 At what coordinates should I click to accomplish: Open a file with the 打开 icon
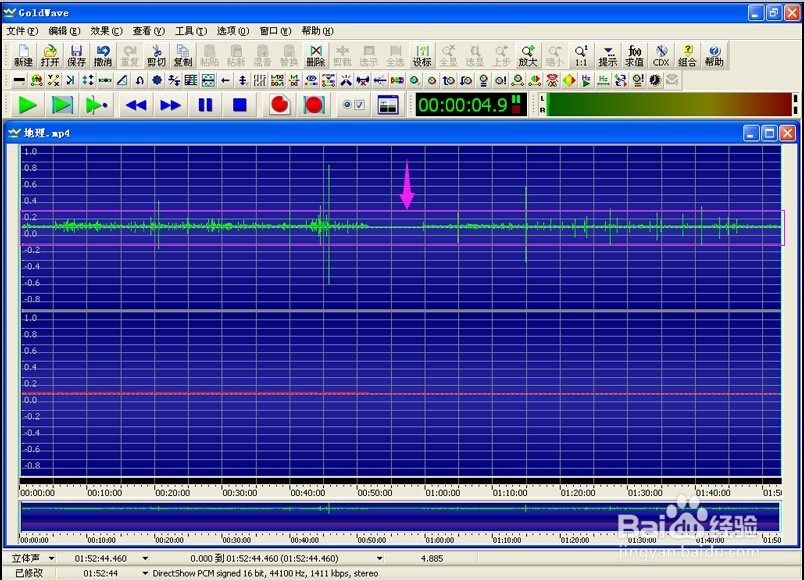tap(50, 55)
